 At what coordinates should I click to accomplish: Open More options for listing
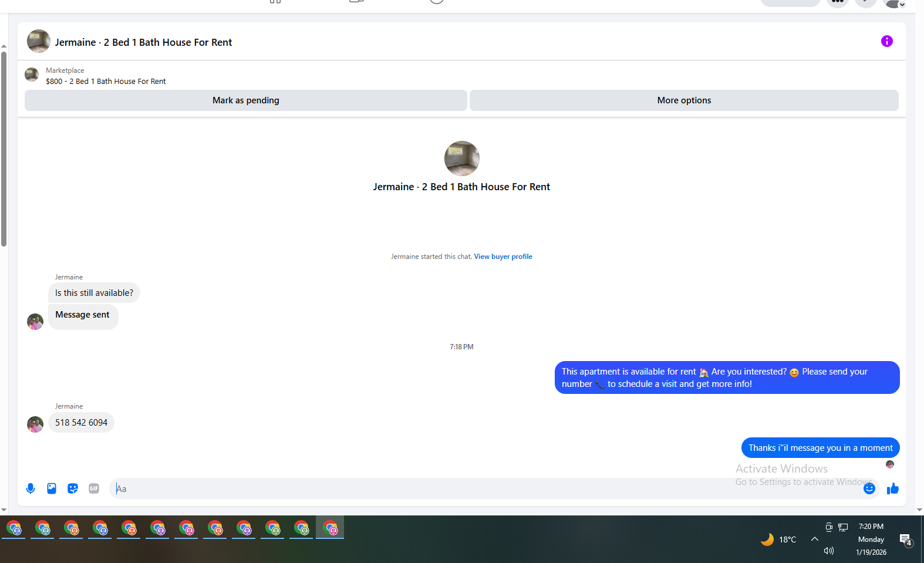[x=684, y=100]
